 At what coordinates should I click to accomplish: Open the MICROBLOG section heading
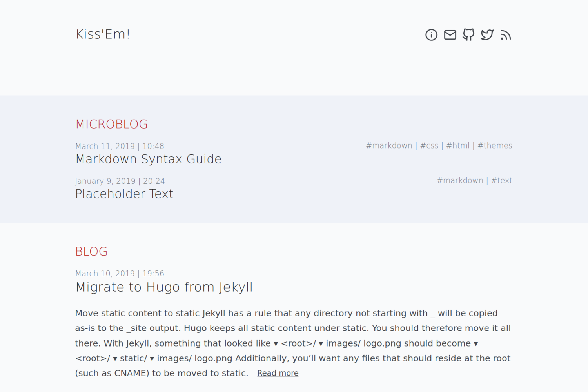(x=112, y=124)
